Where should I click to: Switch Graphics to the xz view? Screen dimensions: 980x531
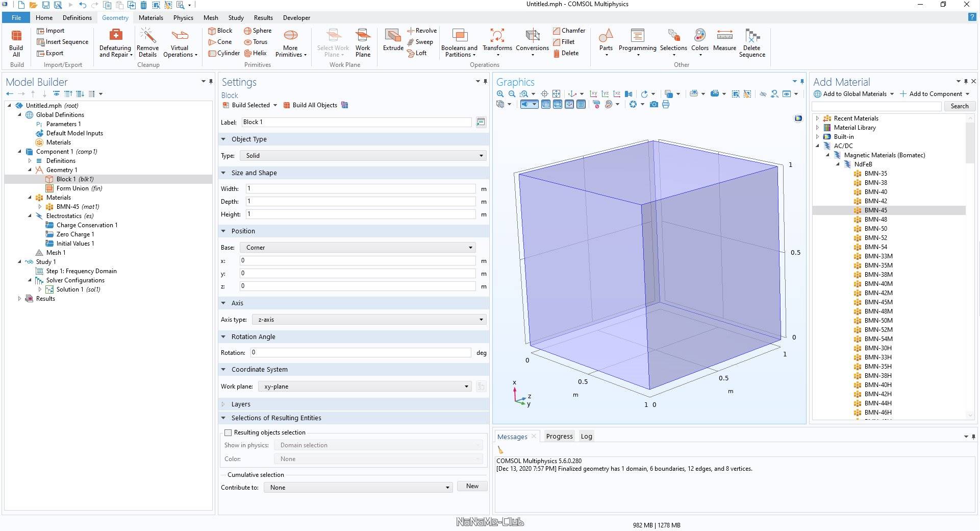coord(617,94)
